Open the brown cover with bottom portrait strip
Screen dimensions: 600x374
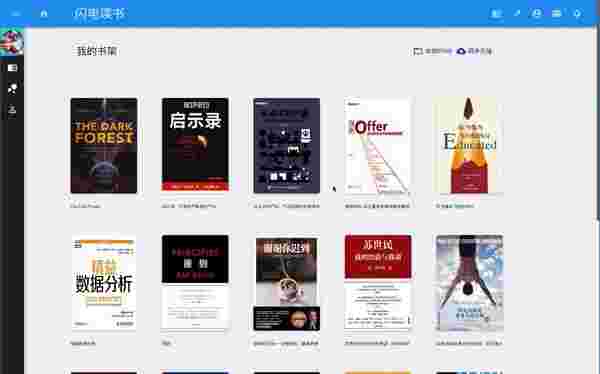(287, 283)
